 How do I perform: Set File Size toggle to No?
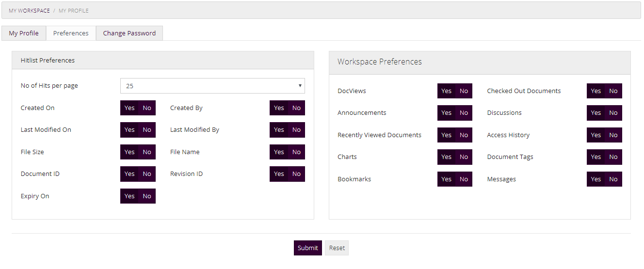pos(147,152)
